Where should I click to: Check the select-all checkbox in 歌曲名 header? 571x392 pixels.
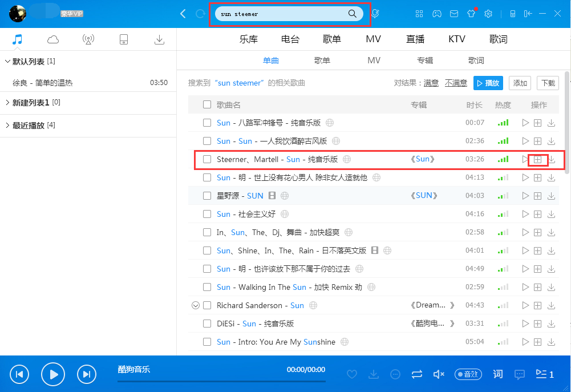[x=208, y=104]
